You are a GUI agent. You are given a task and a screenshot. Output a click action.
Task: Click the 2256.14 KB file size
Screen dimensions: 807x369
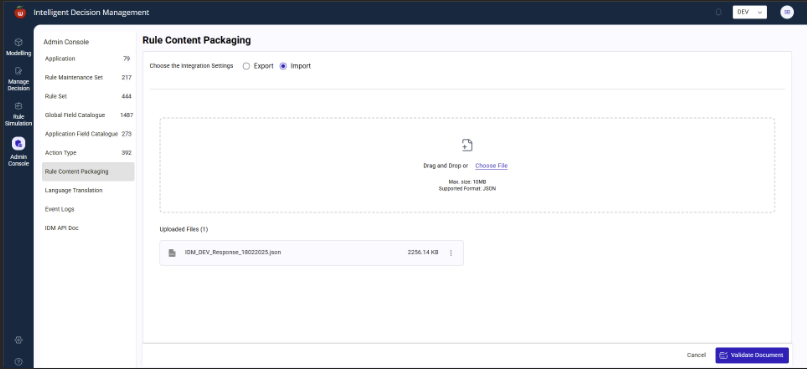(423, 253)
